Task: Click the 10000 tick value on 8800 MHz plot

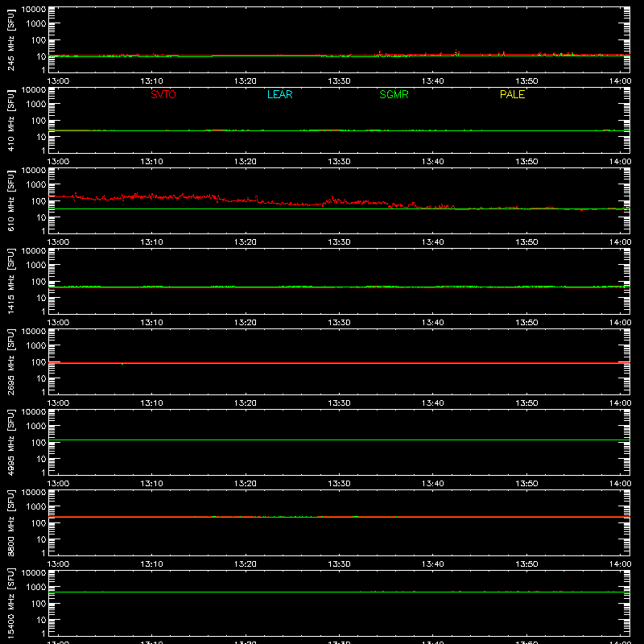Action: point(34,493)
